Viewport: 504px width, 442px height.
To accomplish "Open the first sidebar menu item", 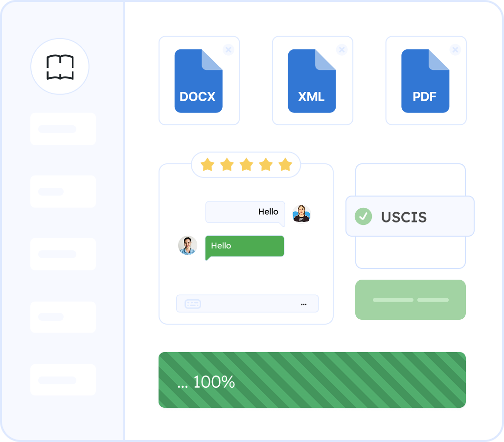I will (x=63, y=129).
